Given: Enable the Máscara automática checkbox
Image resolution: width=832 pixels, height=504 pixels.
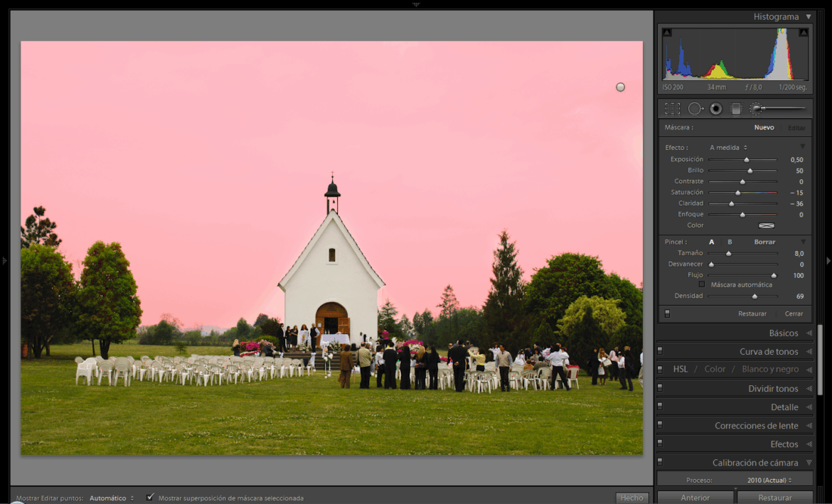Looking at the screenshot, I should [x=702, y=284].
